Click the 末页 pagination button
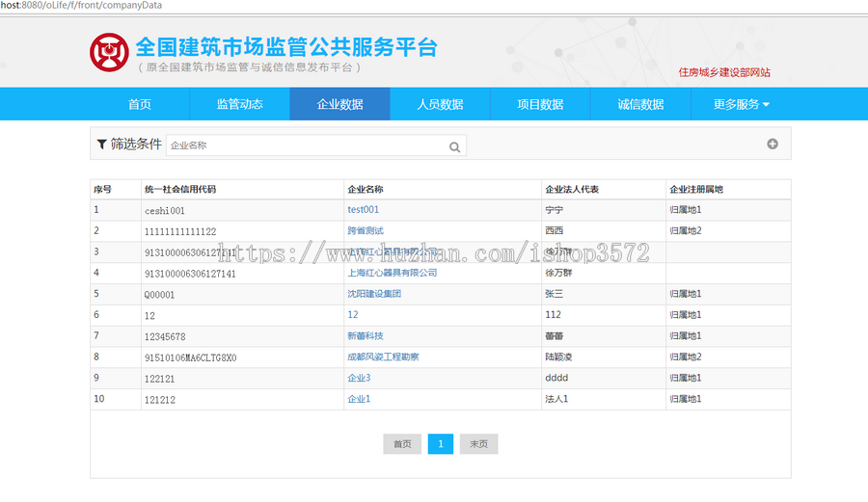868x502 pixels. click(x=478, y=444)
